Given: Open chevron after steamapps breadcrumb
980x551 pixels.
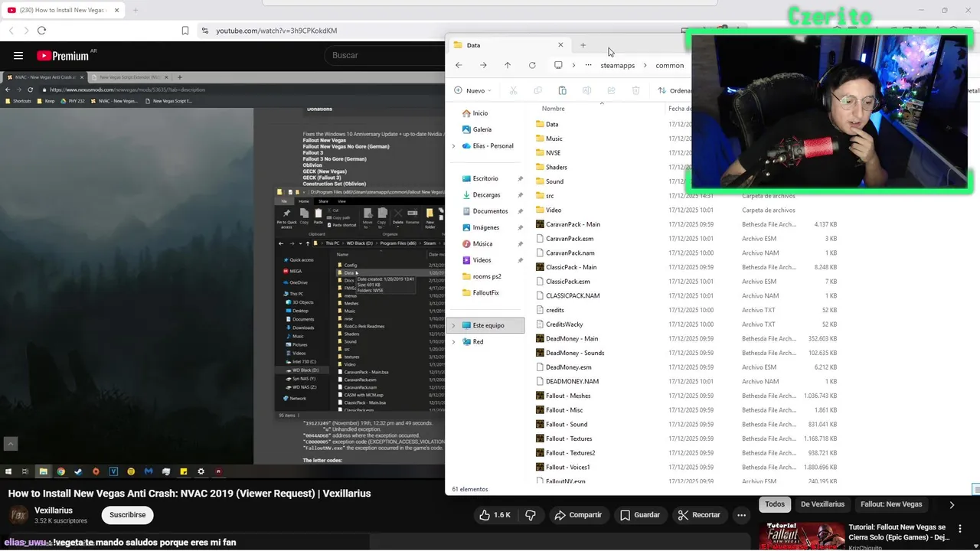Looking at the screenshot, I should click(645, 65).
